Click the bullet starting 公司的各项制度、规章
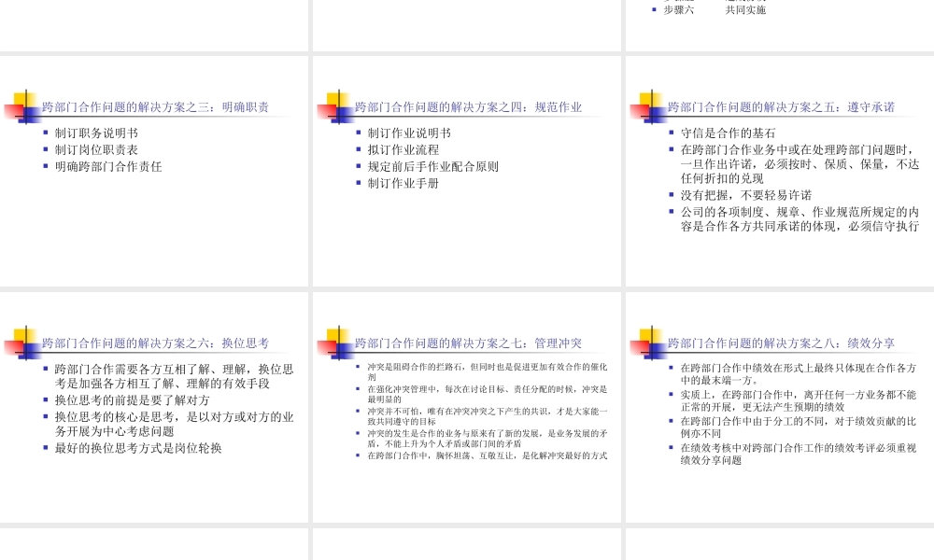This screenshot has height=560, width=934. (800, 219)
